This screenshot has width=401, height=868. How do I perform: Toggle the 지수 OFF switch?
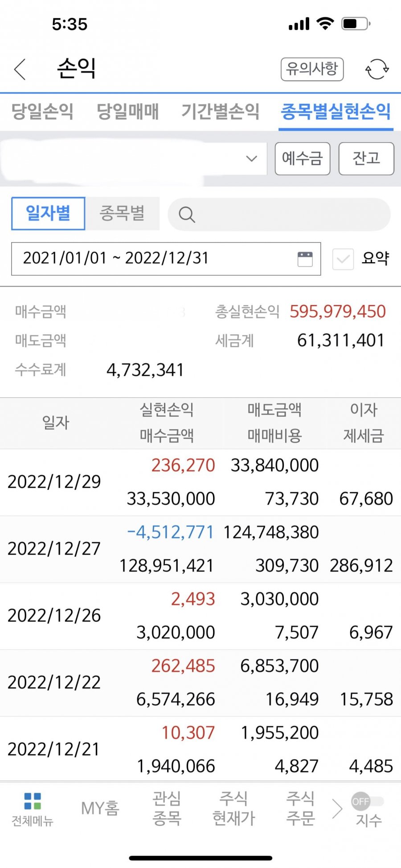point(368,802)
